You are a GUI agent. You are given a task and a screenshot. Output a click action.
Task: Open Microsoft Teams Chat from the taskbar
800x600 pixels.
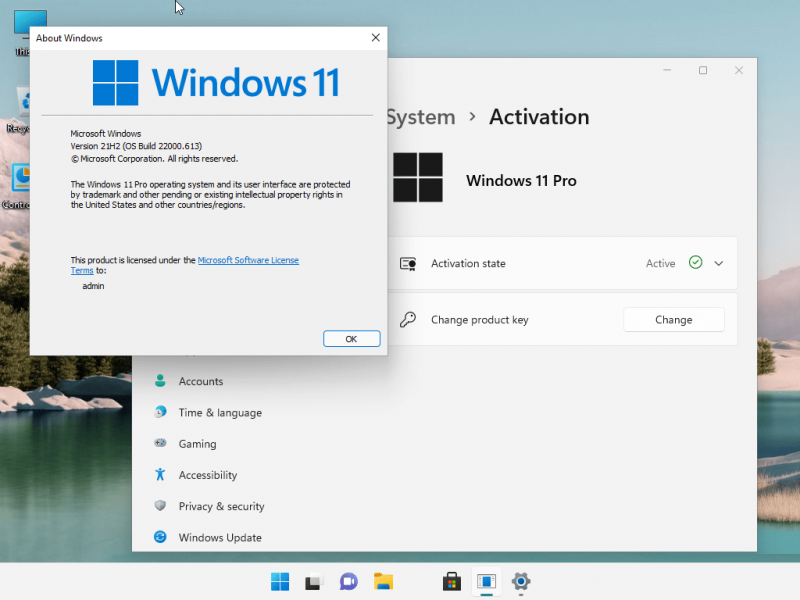(348, 582)
